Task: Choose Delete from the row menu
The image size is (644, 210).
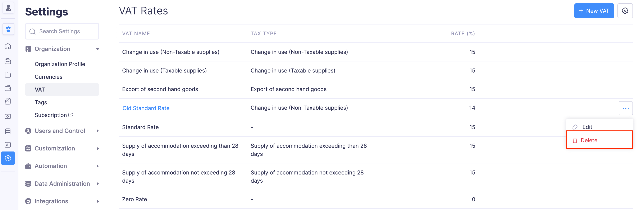Action: (589, 140)
